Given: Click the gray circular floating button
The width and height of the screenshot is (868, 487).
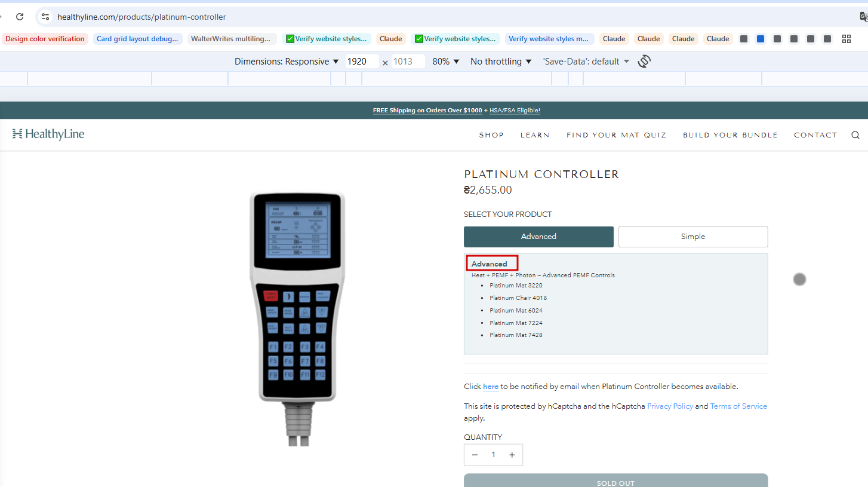Looking at the screenshot, I should [x=799, y=279].
